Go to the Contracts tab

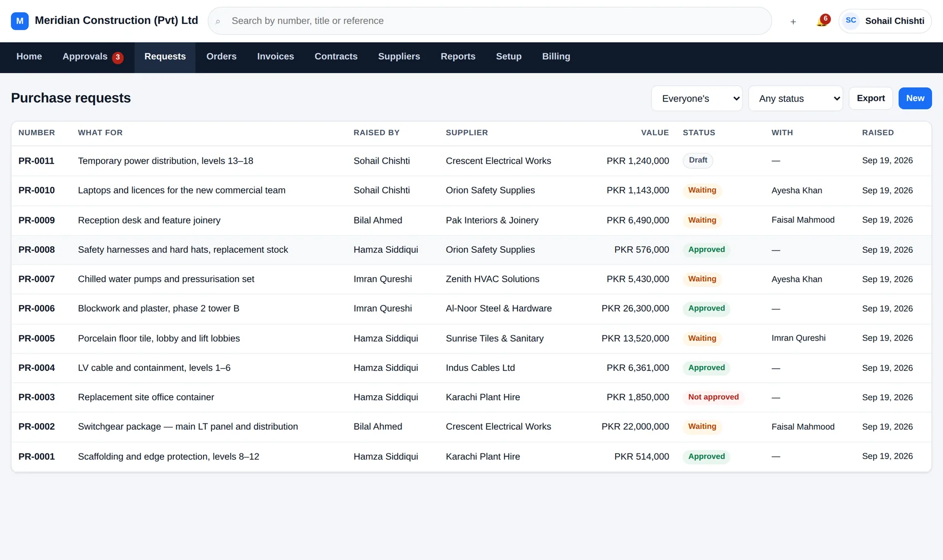click(336, 57)
